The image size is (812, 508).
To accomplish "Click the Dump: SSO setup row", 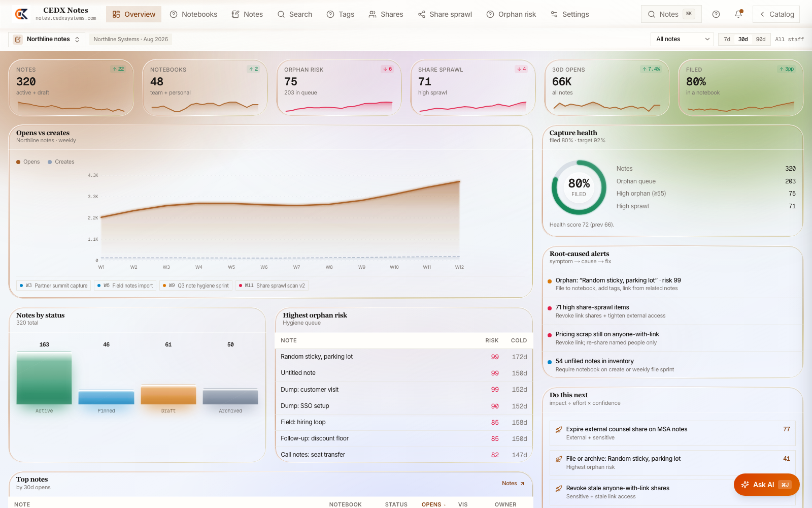I will 403,406.
